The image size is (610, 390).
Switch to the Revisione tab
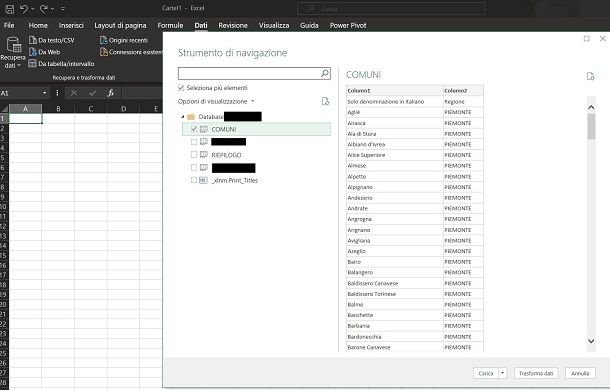point(233,25)
